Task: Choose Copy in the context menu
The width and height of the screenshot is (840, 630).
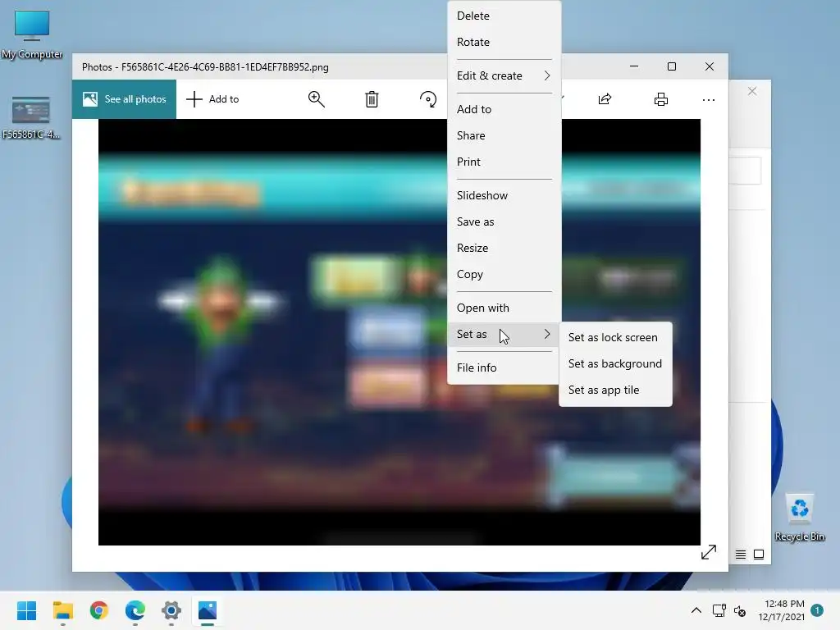Action: point(504,274)
